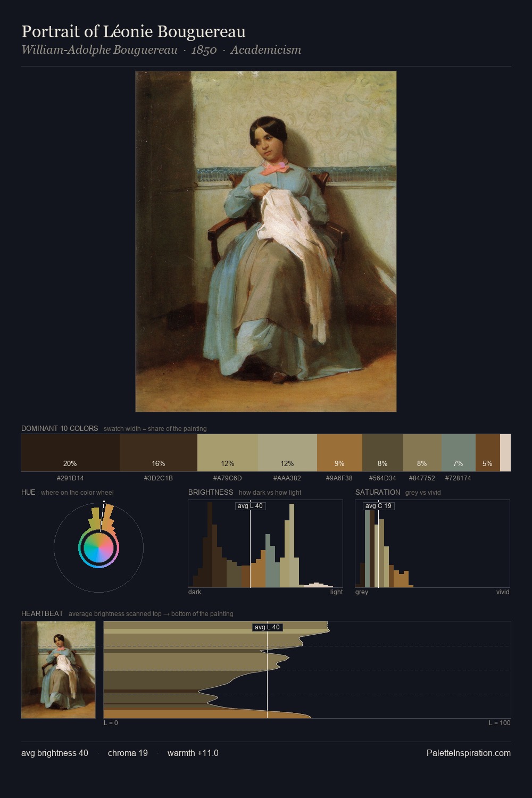Click the artist name William-Adolphe Bouguereau
The image size is (532, 798).
99,50
